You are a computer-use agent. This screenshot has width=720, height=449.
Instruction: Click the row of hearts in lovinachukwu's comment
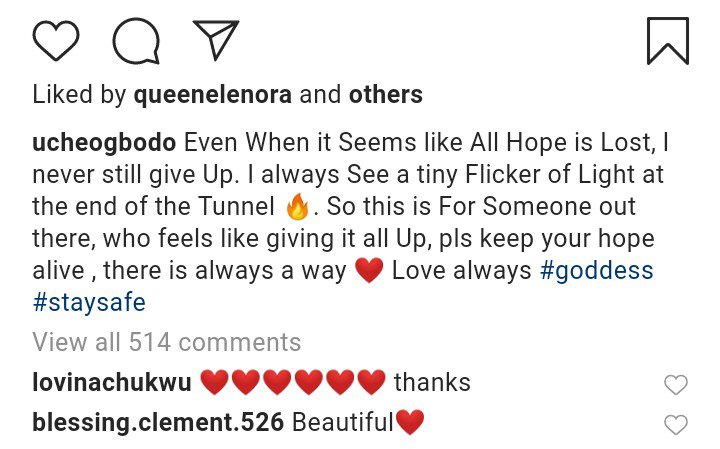point(293,382)
